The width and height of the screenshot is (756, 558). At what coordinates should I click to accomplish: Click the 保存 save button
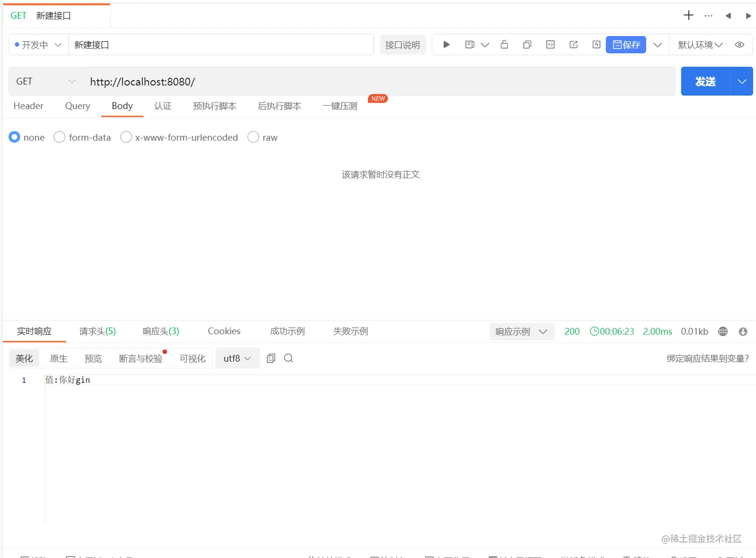tap(625, 45)
